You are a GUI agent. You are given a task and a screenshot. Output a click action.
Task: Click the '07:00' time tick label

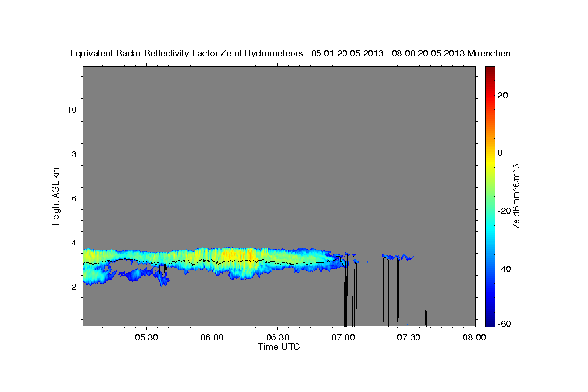click(343, 337)
